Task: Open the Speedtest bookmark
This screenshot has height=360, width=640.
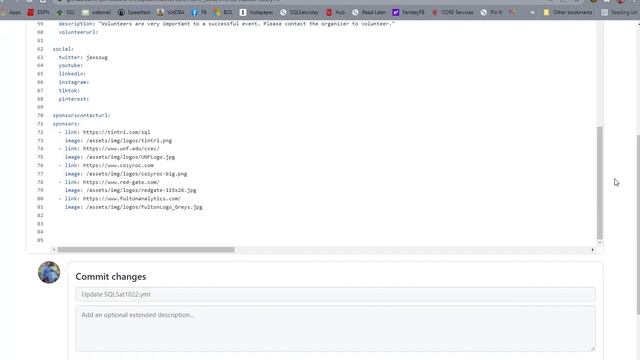Action: (134, 12)
